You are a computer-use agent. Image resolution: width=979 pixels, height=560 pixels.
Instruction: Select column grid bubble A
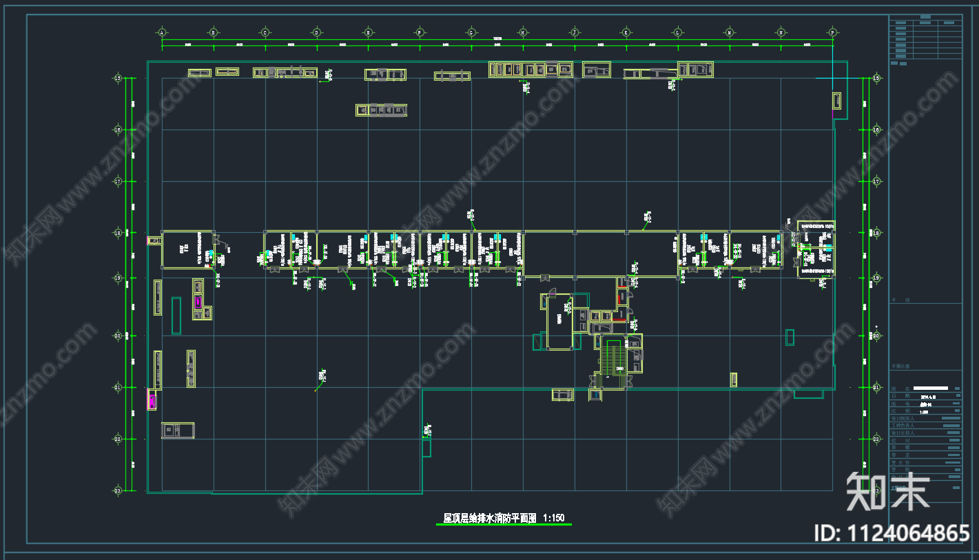162,32
